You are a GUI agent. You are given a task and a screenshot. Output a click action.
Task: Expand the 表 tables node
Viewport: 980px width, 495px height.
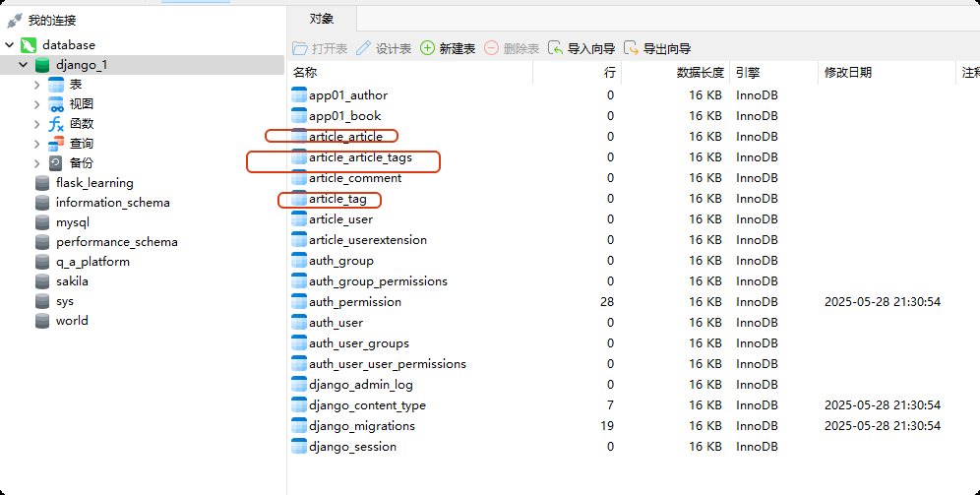coord(36,85)
